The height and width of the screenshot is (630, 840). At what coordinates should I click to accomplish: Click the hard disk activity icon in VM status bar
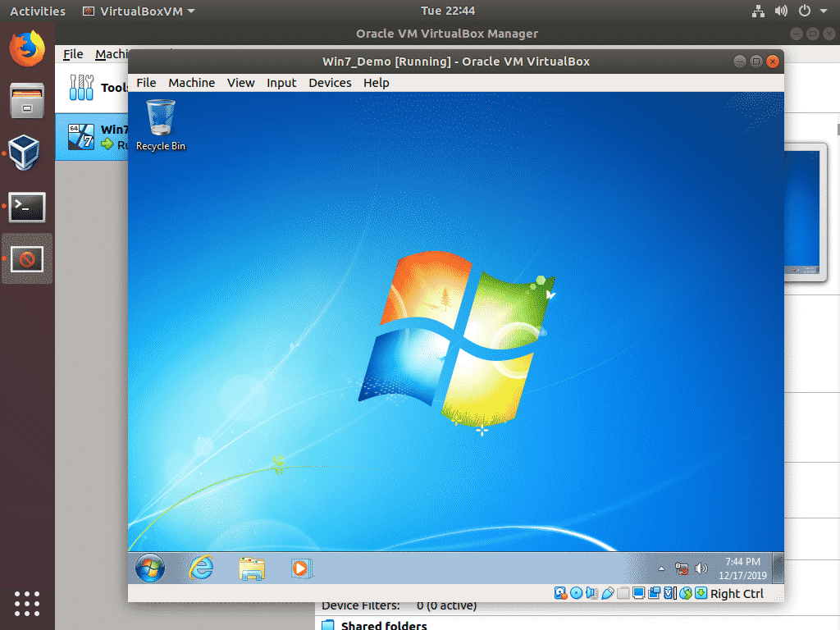tap(560, 593)
